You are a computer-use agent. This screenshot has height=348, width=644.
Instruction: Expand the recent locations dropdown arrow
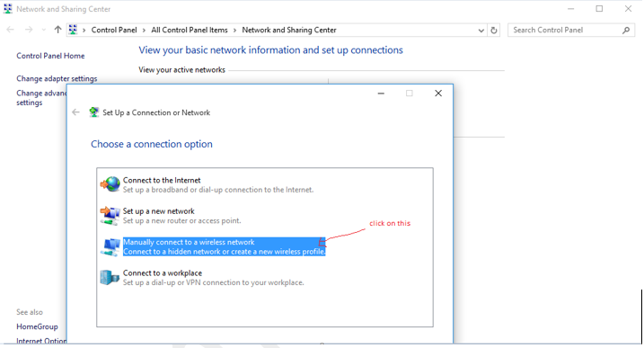click(43, 30)
